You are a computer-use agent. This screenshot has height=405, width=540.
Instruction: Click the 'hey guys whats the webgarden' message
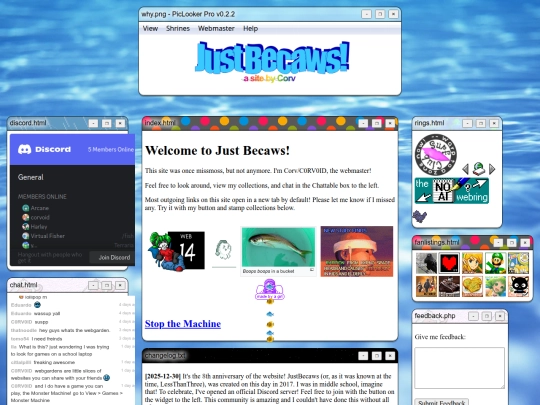[x=74, y=330]
